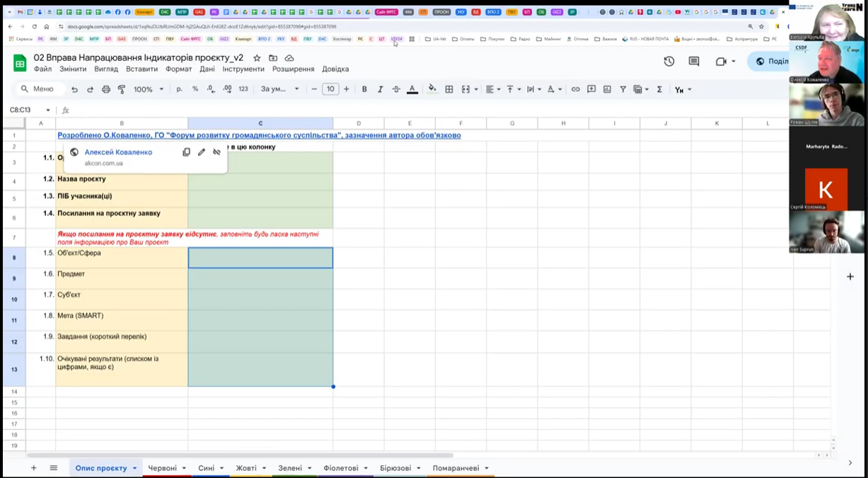Click the Insert link icon
Image resolution: width=868 pixels, height=478 pixels.
pos(575,89)
